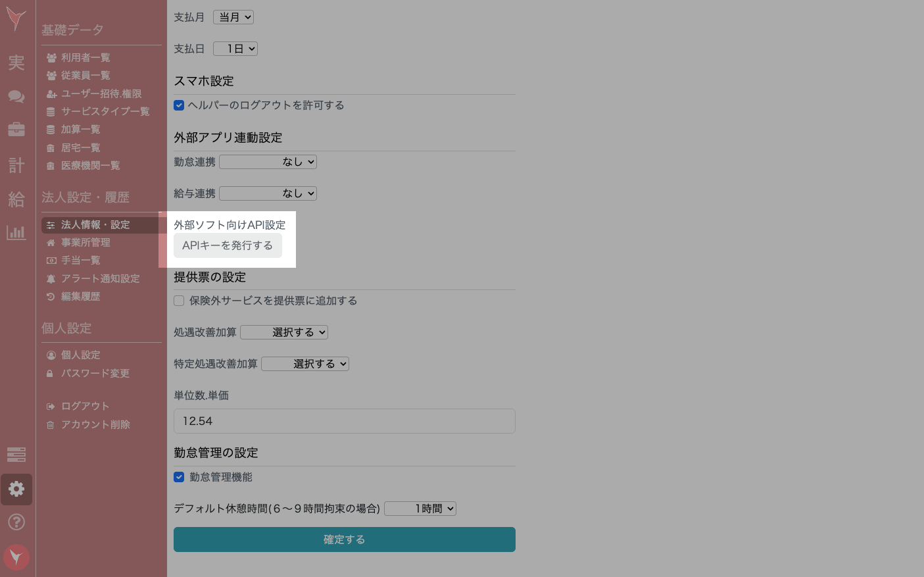The width and height of the screenshot is (924, 577).
Task: Disable ヘルパーのログアウトを許可する checkbox
Action: click(179, 105)
